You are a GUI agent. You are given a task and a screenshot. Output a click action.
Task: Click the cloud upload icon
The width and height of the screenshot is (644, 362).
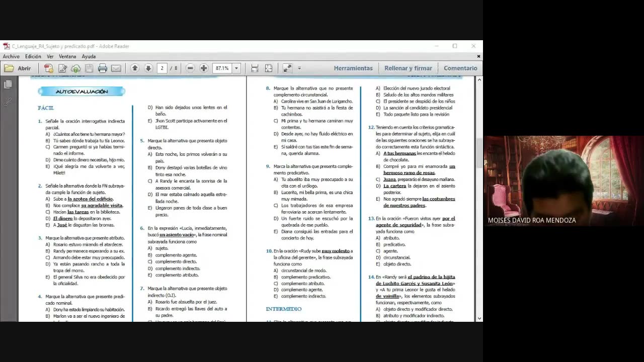[75, 68]
